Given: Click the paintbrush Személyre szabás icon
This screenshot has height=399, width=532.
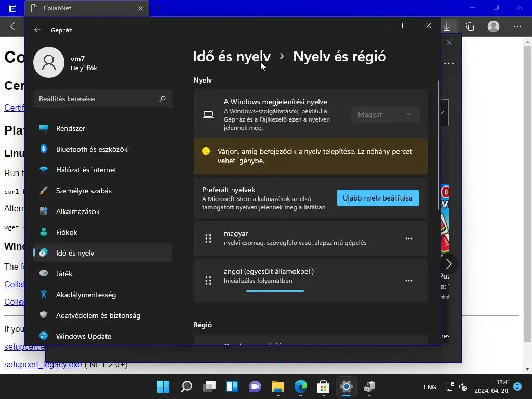Looking at the screenshot, I should point(44,190).
